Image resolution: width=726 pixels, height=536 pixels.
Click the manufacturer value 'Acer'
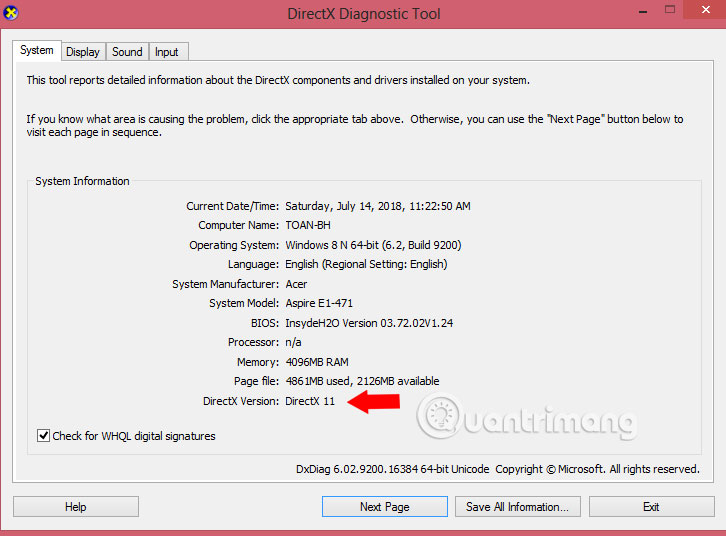296,284
